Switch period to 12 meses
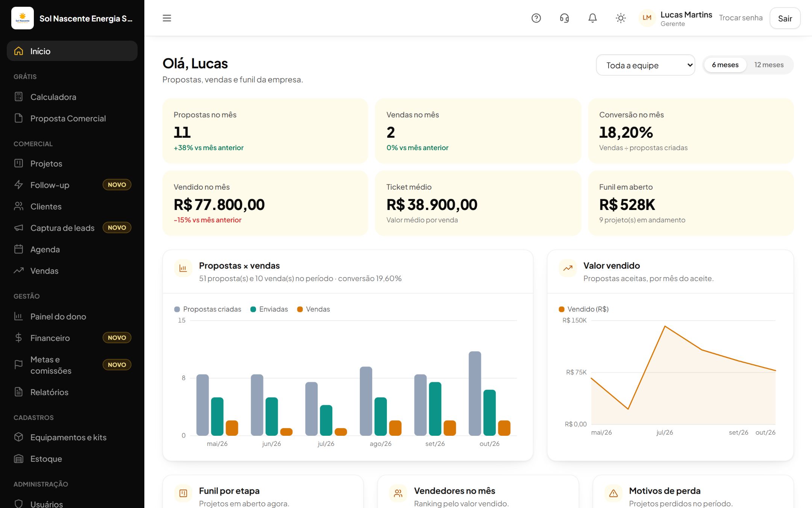 [x=769, y=65]
